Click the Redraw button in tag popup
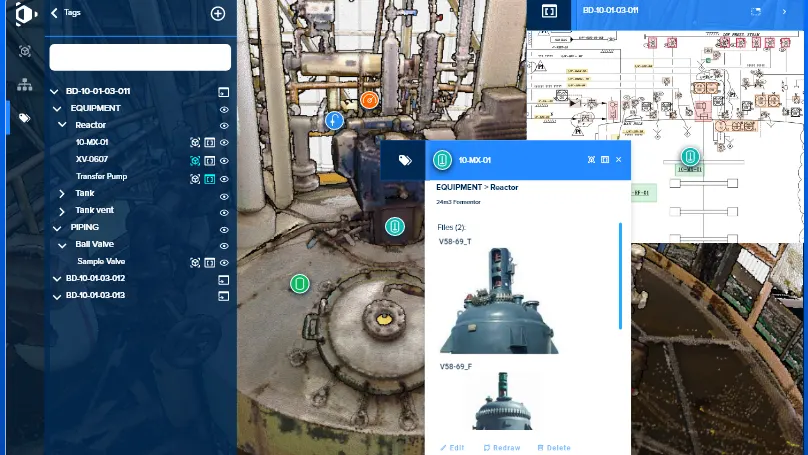Image resolution: width=808 pixels, height=455 pixels. 502,448
